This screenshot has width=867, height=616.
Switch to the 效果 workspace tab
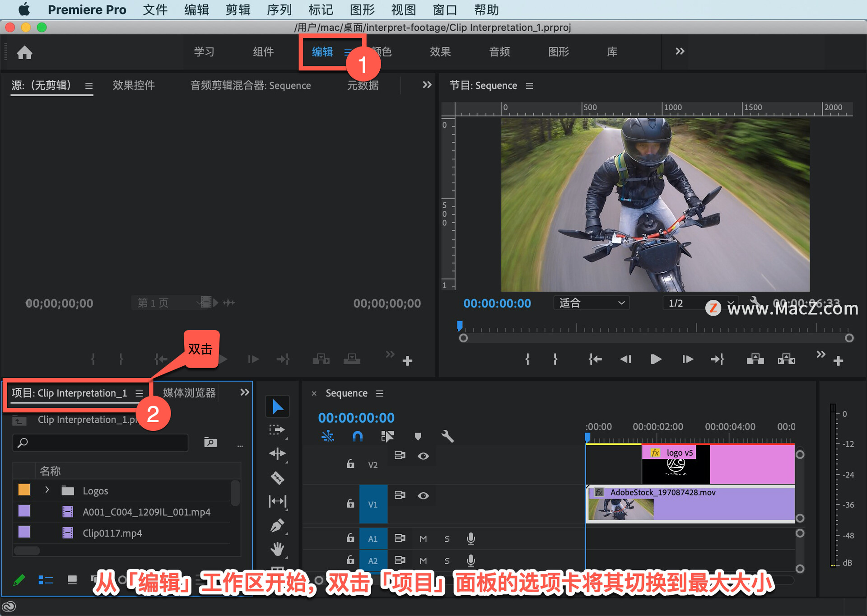[440, 52]
